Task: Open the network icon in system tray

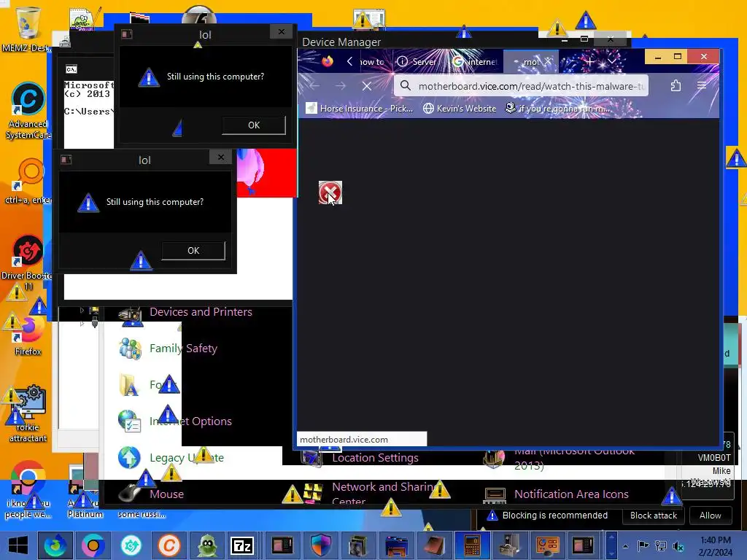Action: tap(661, 545)
